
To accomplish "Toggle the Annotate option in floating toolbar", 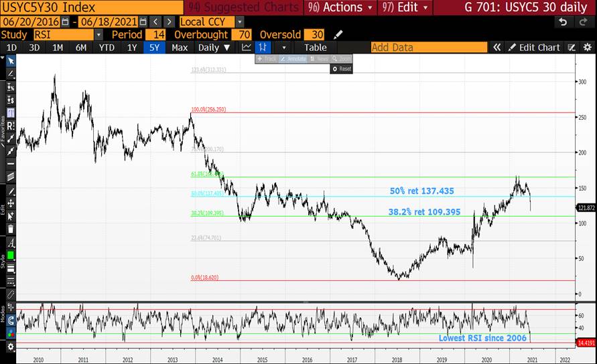I will point(291,59).
